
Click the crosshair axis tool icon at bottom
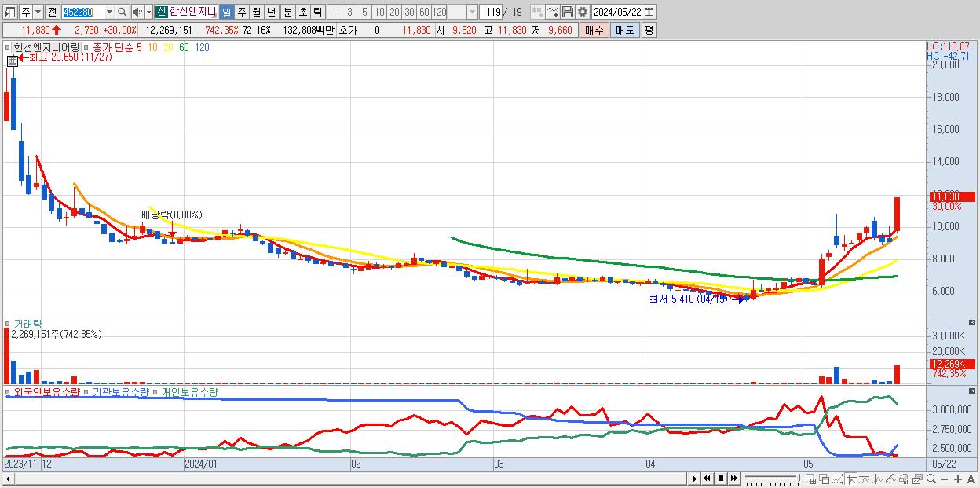pos(851,479)
